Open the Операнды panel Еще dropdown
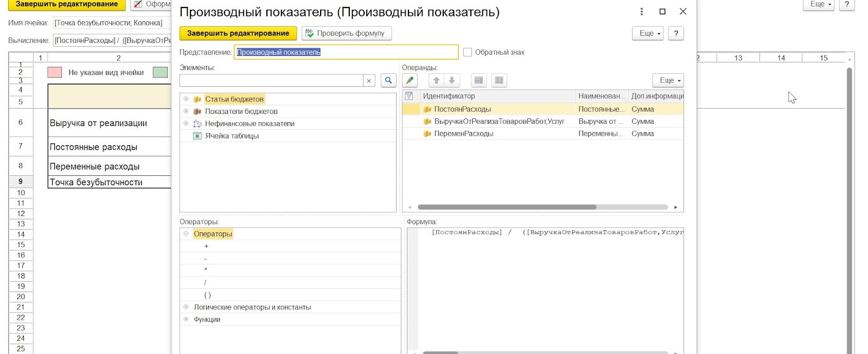The width and height of the screenshot is (868, 354). coord(668,80)
